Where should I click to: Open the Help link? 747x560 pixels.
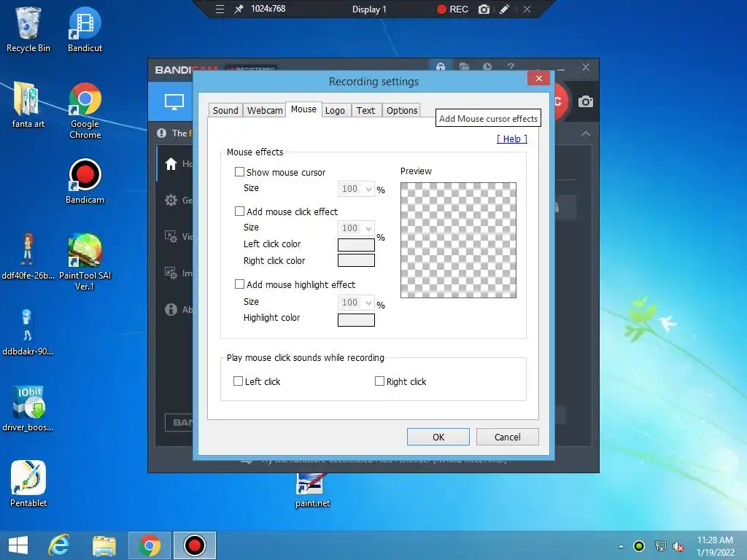[x=512, y=139]
